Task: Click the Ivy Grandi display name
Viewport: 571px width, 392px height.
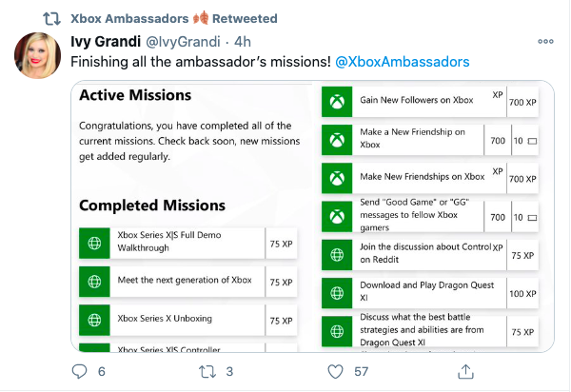Action: coord(105,42)
